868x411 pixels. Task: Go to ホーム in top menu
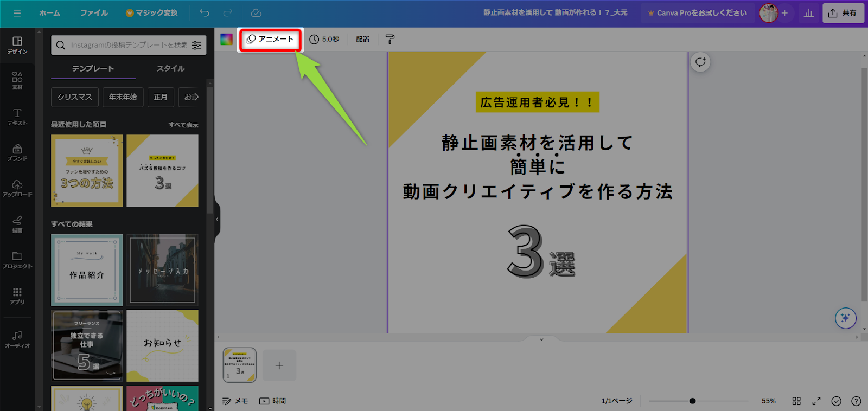coord(49,13)
